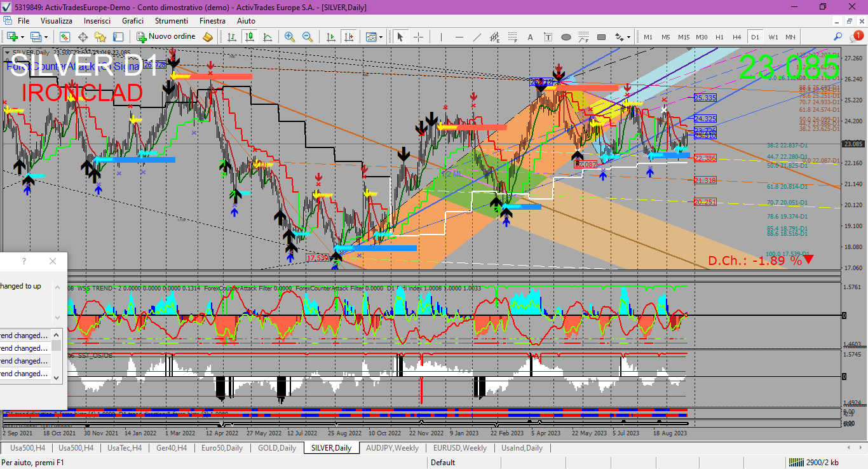Toggle the chart shift icon

348,37
